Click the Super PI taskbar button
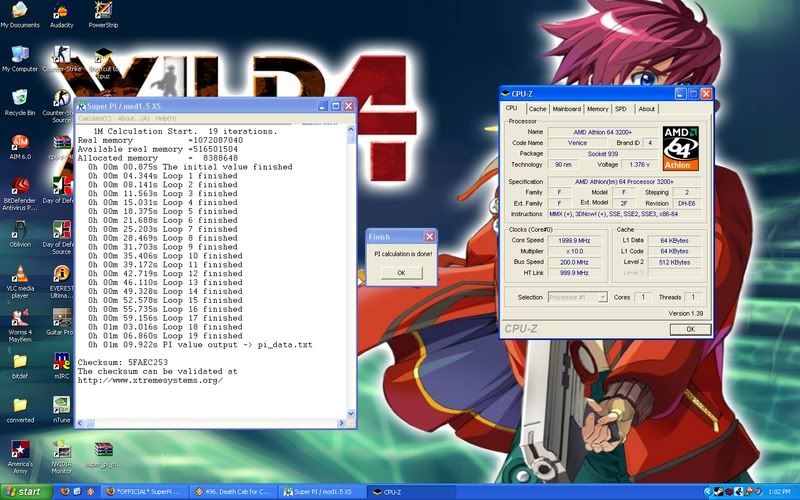800x500 pixels. tap(322, 492)
